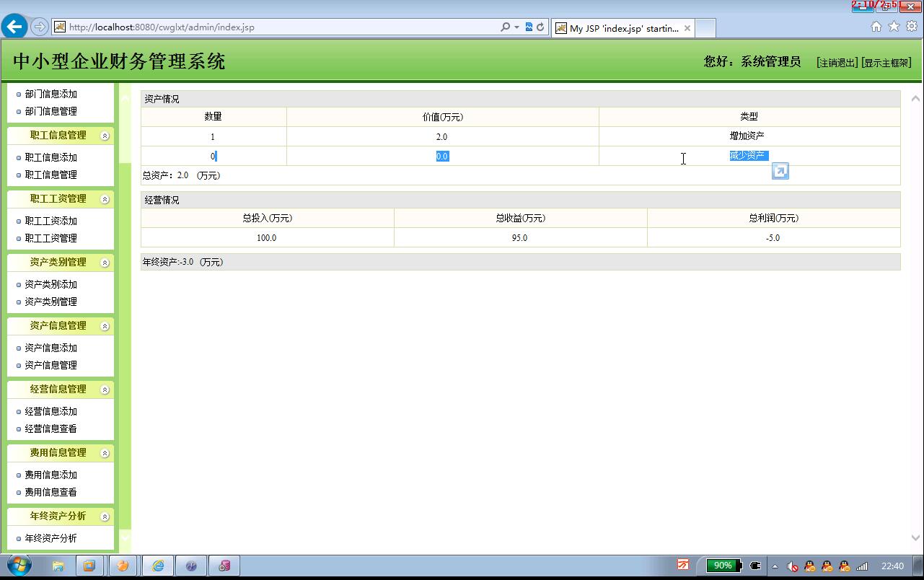Open the Favorites star icon
Screen dimensions: 924x580
tap(894, 27)
